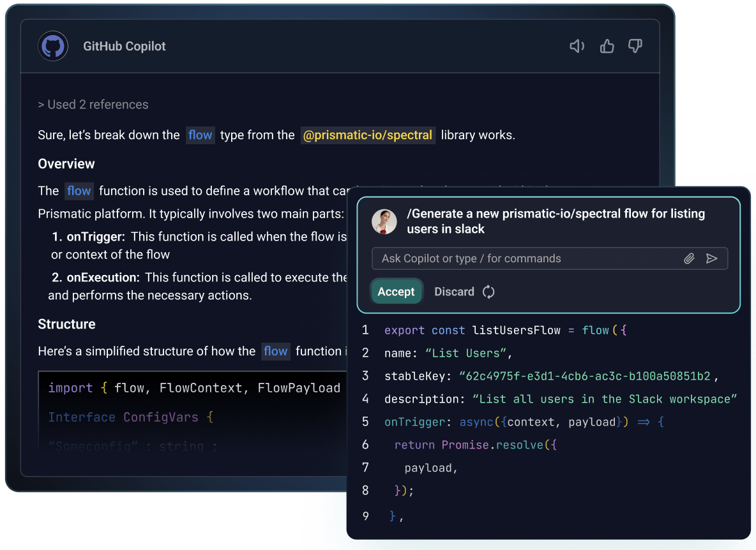Click the GitHub Copilot title text
Viewport: 756px width, 550px height.
click(125, 46)
